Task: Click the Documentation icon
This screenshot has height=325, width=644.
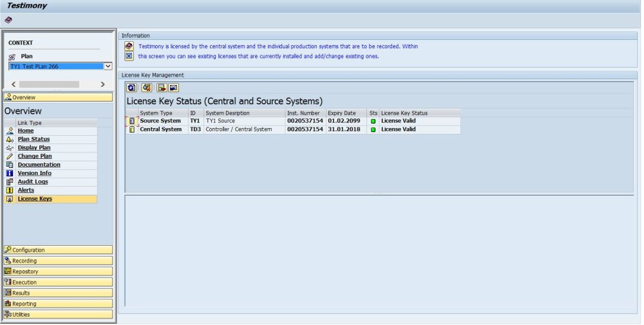Action: [10, 165]
